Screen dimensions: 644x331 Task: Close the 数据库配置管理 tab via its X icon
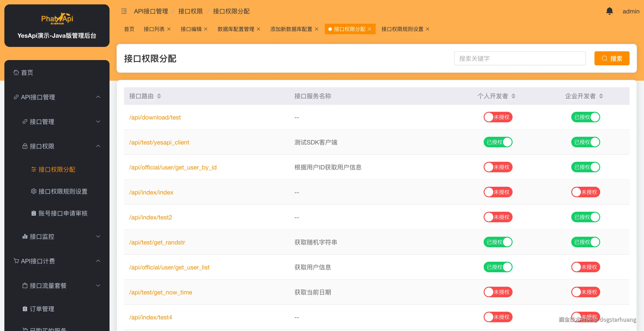click(x=258, y=29)
